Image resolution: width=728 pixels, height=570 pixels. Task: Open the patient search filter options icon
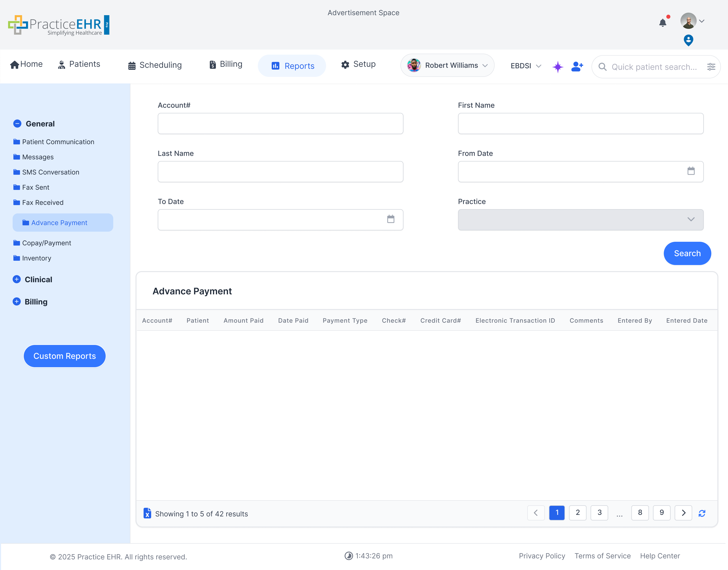pos(711,67)
